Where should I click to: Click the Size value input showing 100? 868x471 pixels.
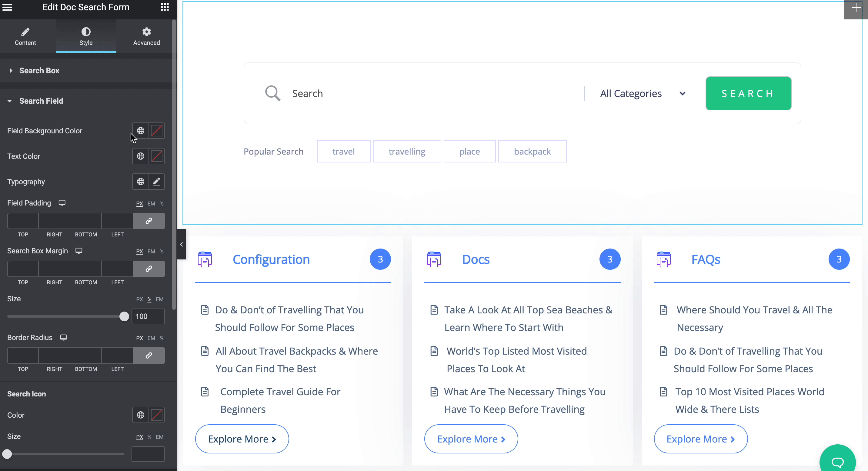coord(148,316)
